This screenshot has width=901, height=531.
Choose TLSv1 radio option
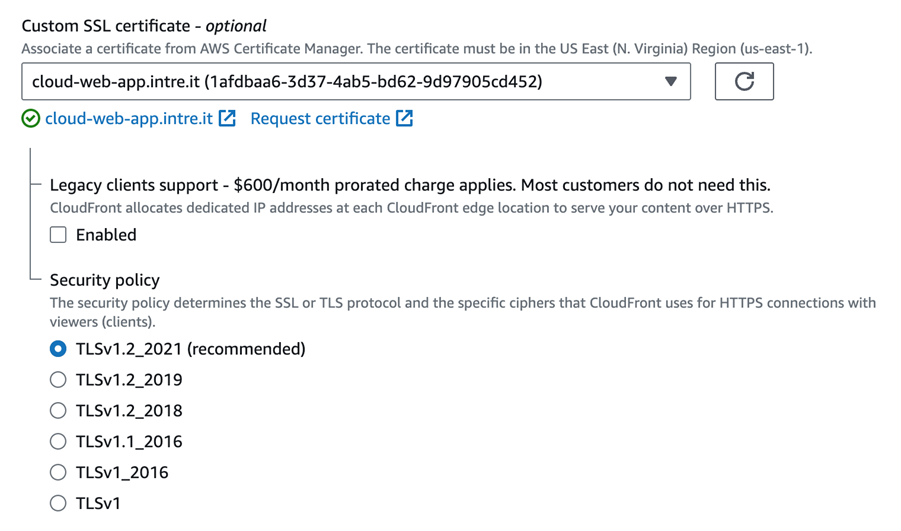tap(58, 503)
